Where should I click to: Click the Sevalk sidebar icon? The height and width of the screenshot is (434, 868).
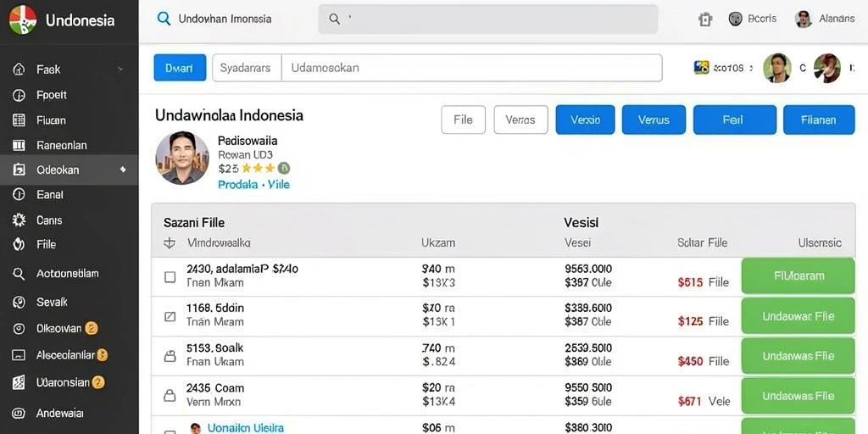pos(19,303)
